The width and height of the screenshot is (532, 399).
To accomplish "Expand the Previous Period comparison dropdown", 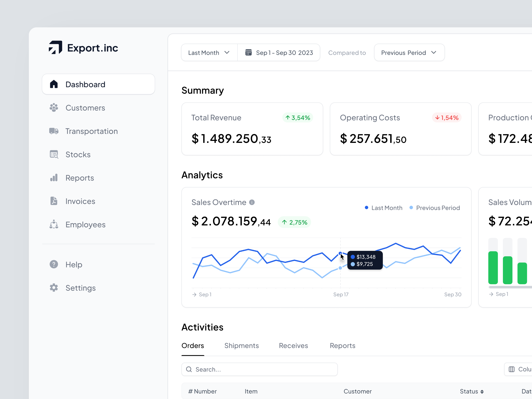I will pyautogui.click(x=409, y=52).
